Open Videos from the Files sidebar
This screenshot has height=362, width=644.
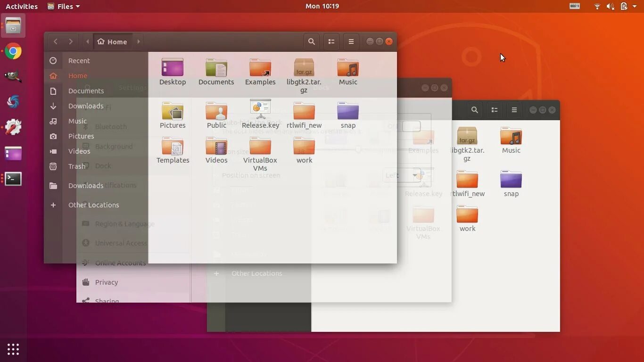[96, 151]
